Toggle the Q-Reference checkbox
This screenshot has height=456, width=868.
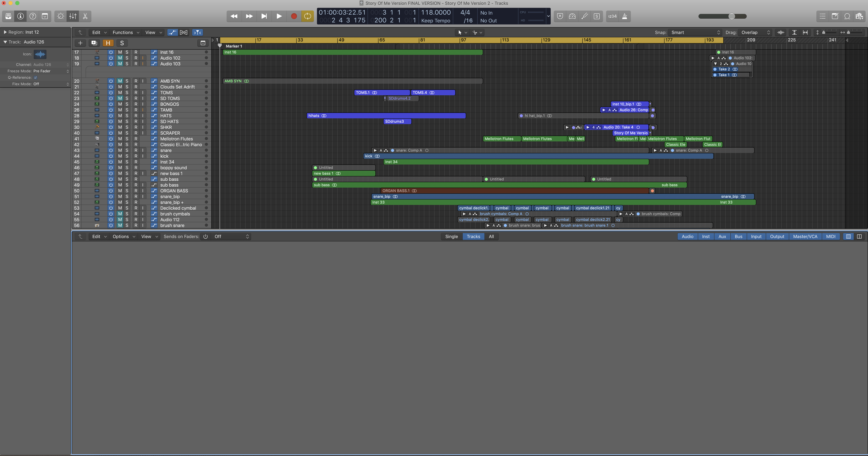pos(35,77)
